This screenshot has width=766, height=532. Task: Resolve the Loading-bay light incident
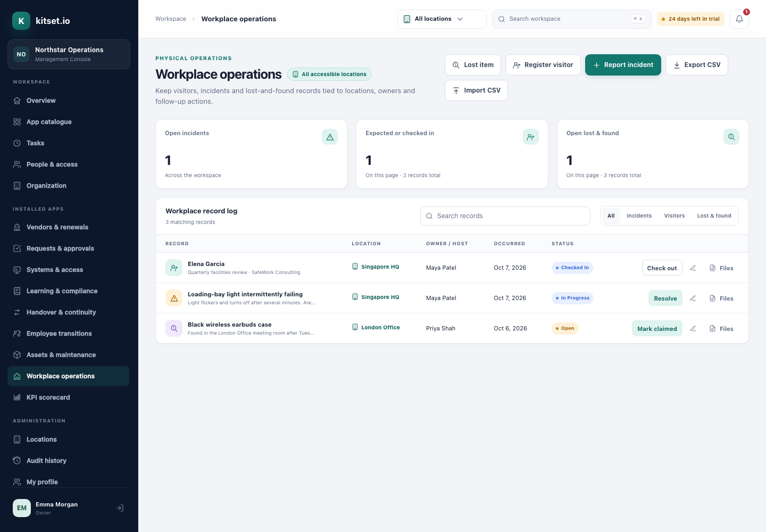(665, 298)
